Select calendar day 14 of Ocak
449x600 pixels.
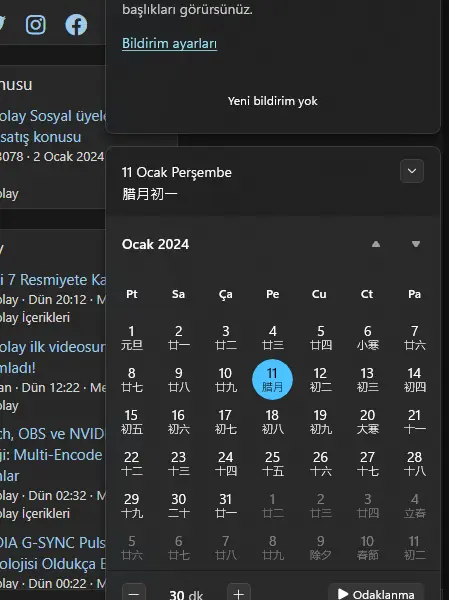[415, 379]
